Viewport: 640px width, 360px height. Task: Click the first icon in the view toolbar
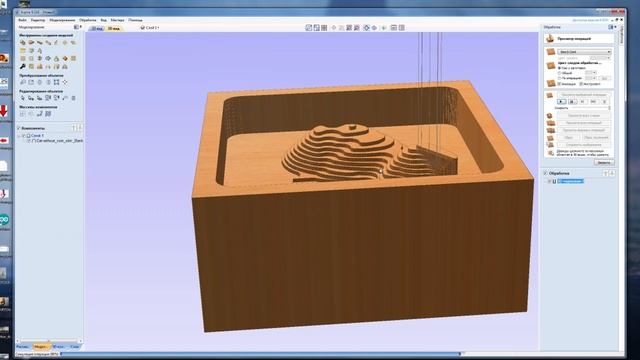[x=309, y=28]
